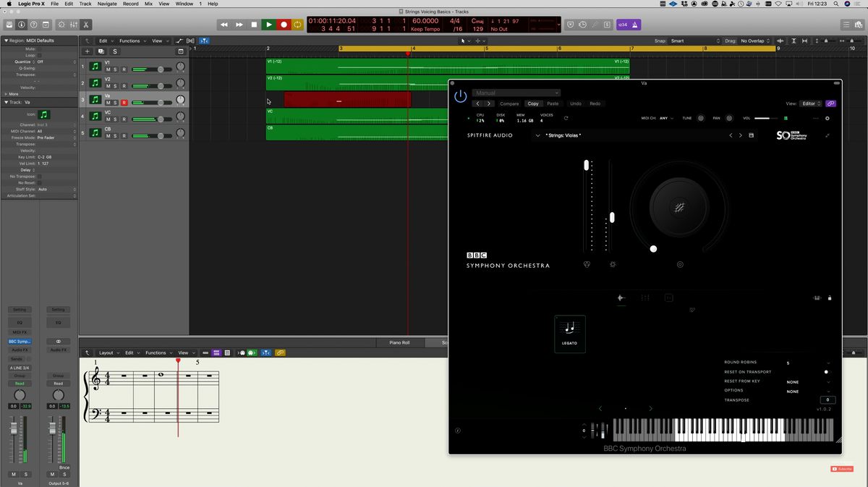This screenshot has height=487, width=868.
Task: Open the Spitfire plugin settings gear
Action: (827, 118)
